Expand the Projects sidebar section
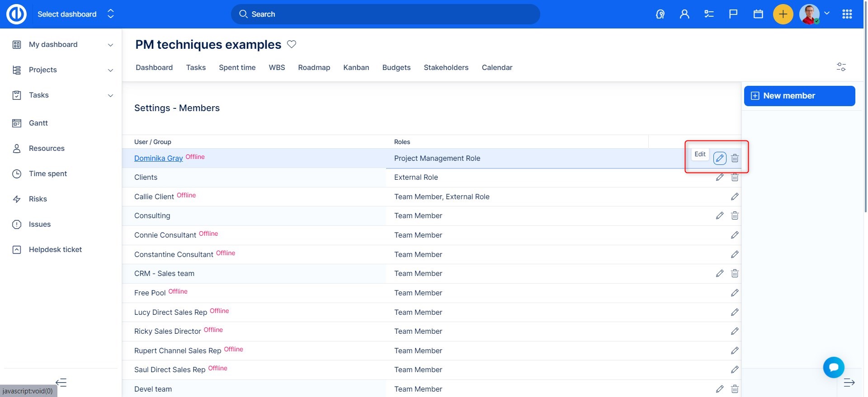Screen dimensions: 868x397 [110, 70]
